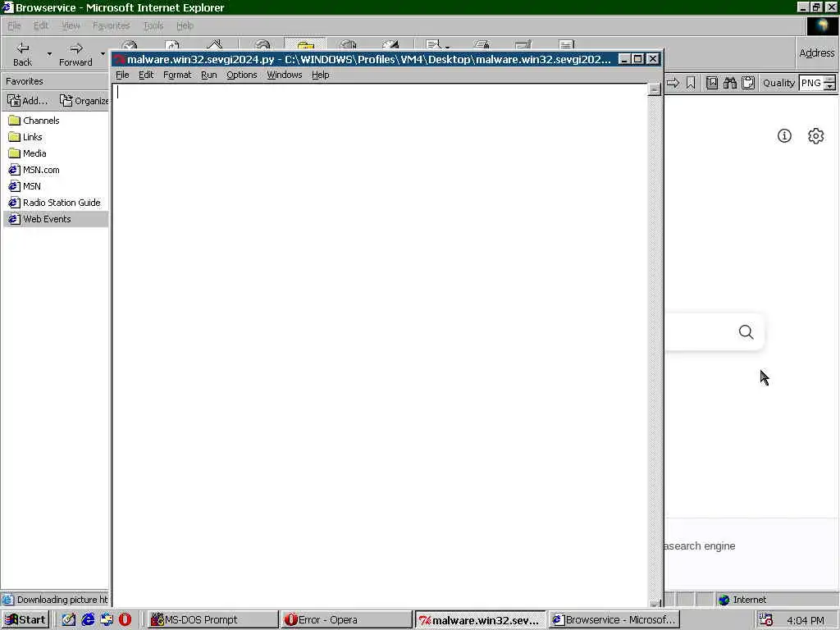Open the IDLE Help menu
This screenshot has width=840, height=630.
pyautogui.click(x=321, y=75)
